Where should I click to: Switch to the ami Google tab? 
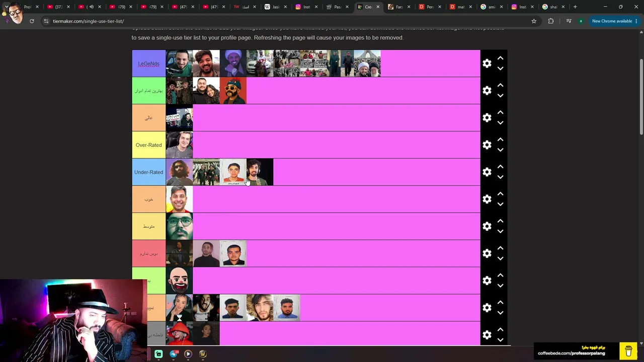point(490,7)
